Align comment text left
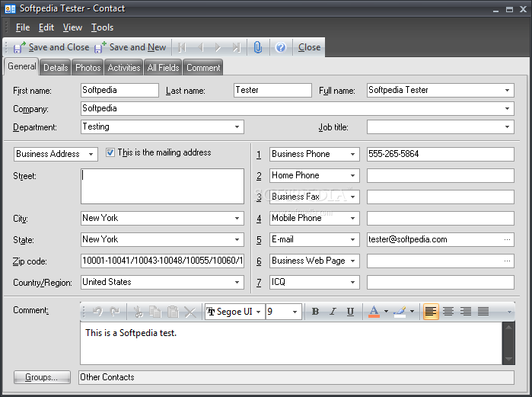This screenshot has width=532, height=397. [431, 312]
